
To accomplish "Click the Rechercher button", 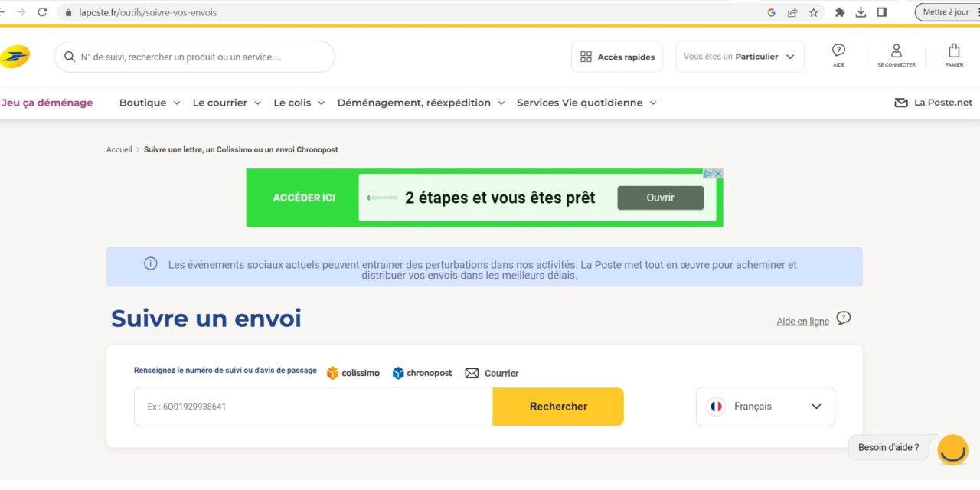I will point(558,407).
